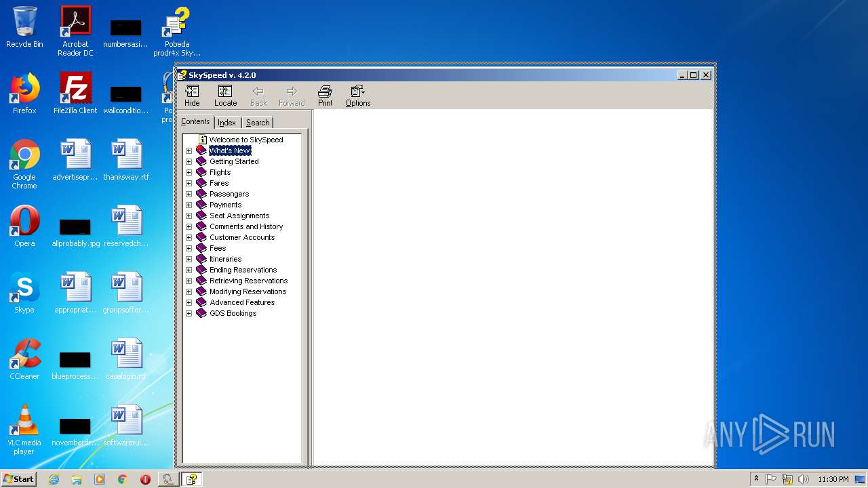Expand the Fares node

(189, 183)
